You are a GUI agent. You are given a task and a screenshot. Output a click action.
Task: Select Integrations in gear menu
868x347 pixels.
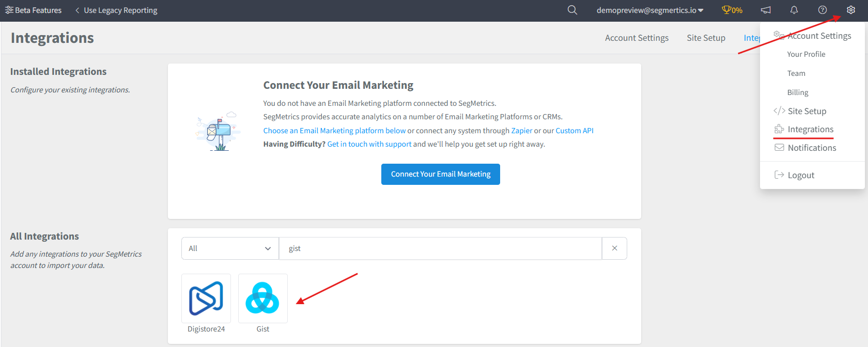pyautogui.click(x=803, y=129)
